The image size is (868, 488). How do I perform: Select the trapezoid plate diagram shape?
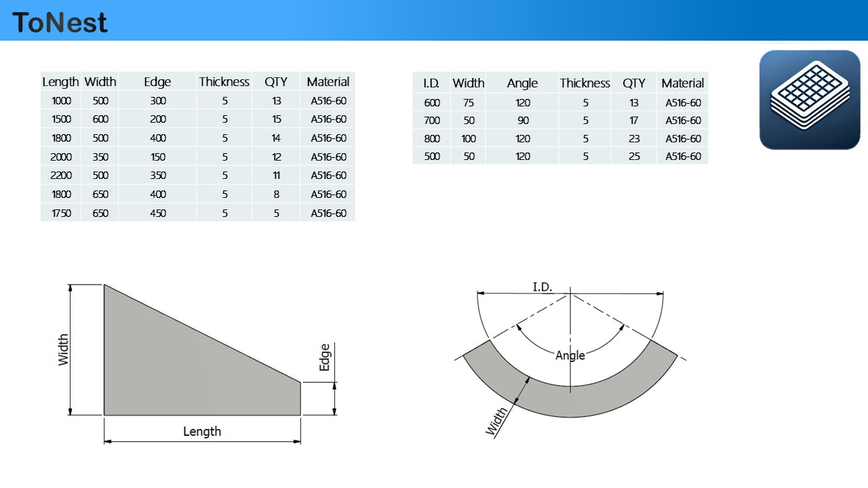tap(202, 350)
